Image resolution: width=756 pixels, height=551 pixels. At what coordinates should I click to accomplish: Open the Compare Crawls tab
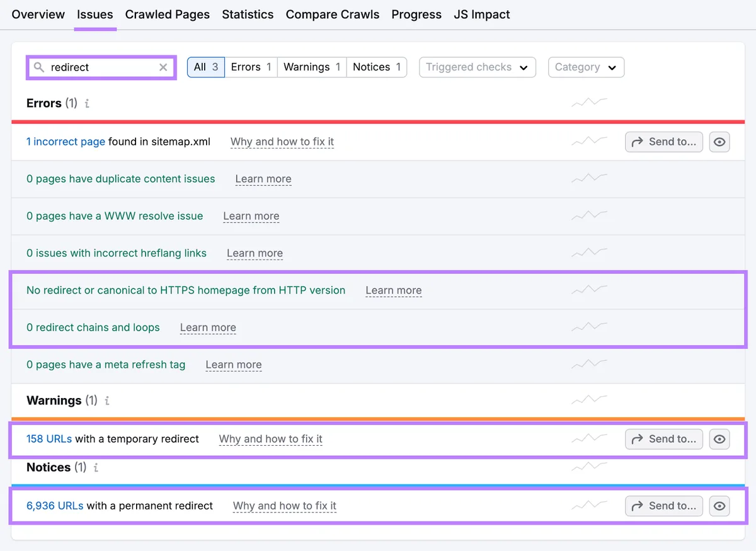(x=333, y=14)
